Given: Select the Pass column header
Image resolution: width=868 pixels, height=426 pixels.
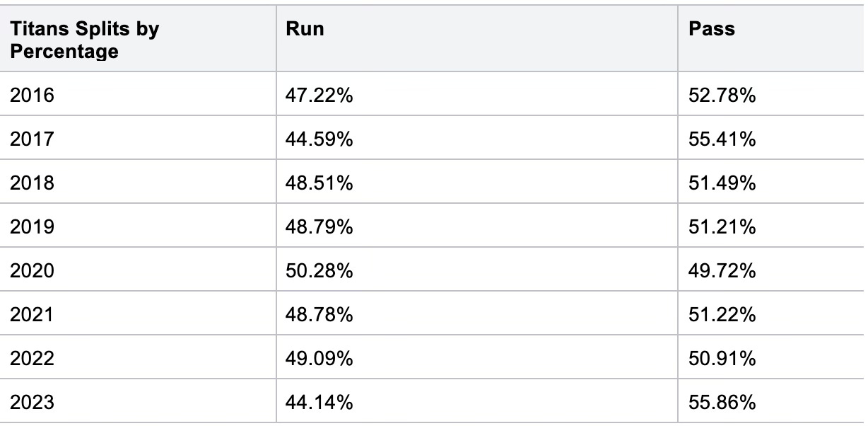Looking at the screenshot, I should pyautogui.click(x=771, y=39).
